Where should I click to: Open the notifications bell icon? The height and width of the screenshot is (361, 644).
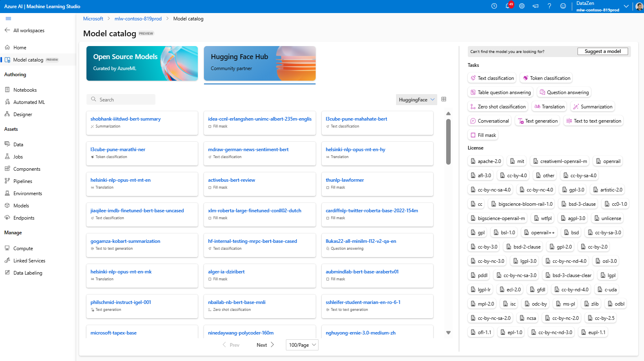click(x=508, y=6)
